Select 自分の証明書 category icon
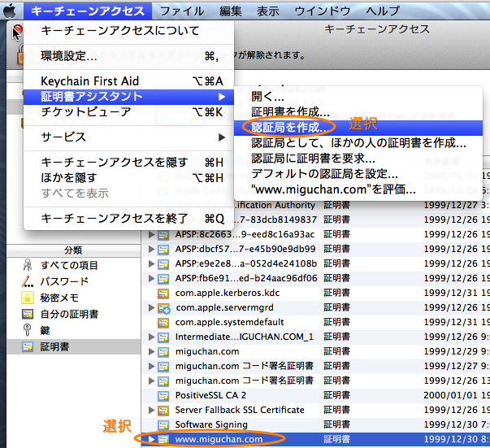This screenshot has width=490, height=448. [x=28, y=314]
